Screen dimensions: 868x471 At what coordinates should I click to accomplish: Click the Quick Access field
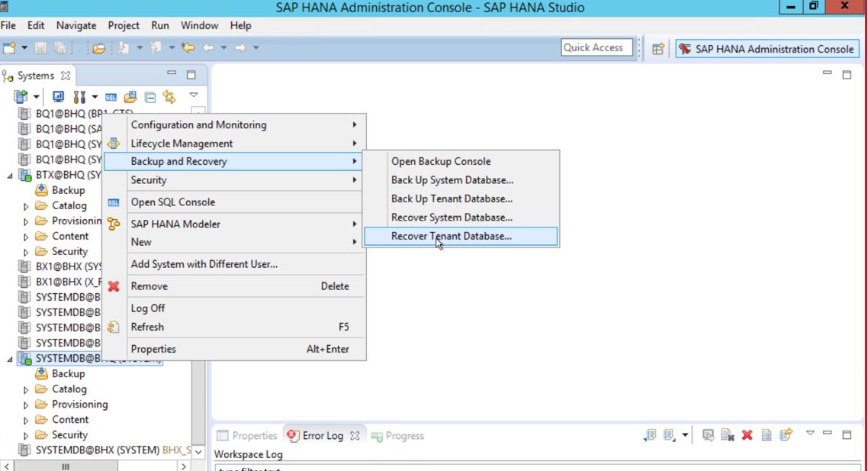[x=597, y=47]
